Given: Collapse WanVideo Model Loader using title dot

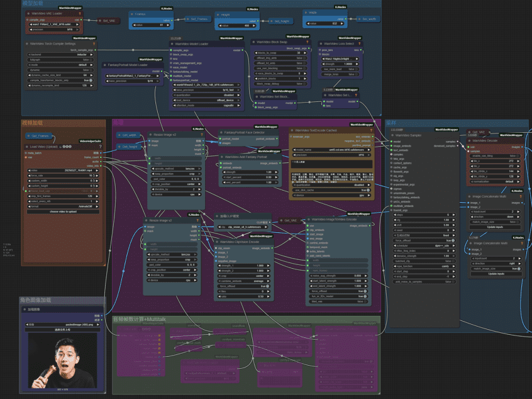Looking at the screenshot, I should [172, 44].
